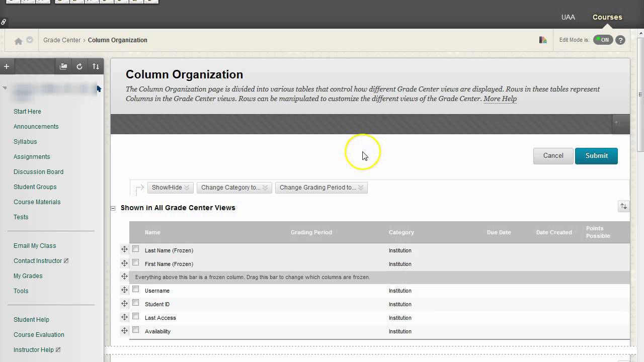The width and height of the screenshot is (644, 362).
Task: Open My Grades link
Action: tap(28, 276)
